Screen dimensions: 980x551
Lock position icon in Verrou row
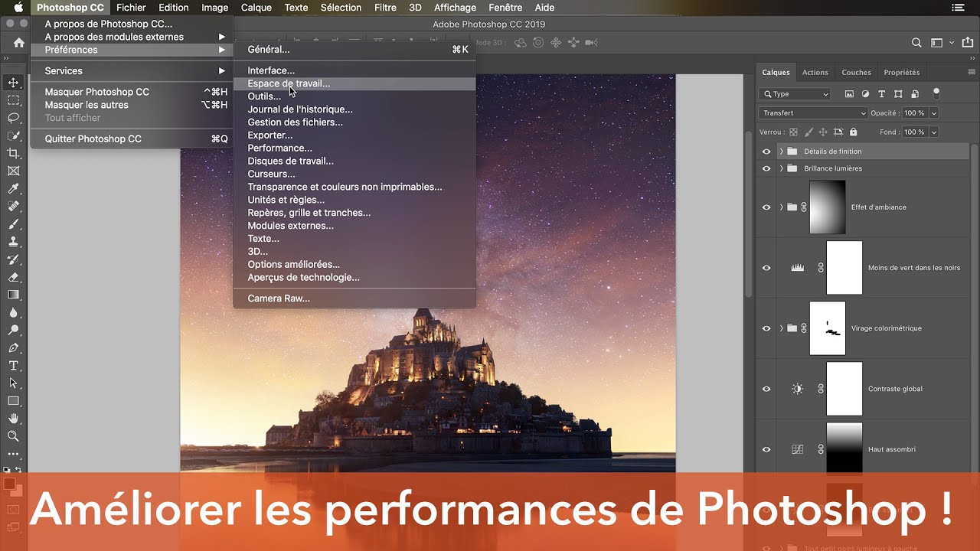824,132
